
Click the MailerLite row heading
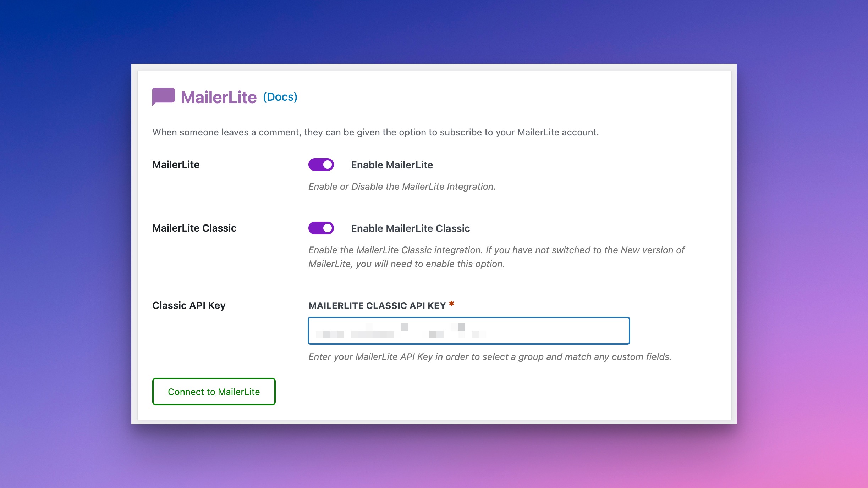(176, 165)
